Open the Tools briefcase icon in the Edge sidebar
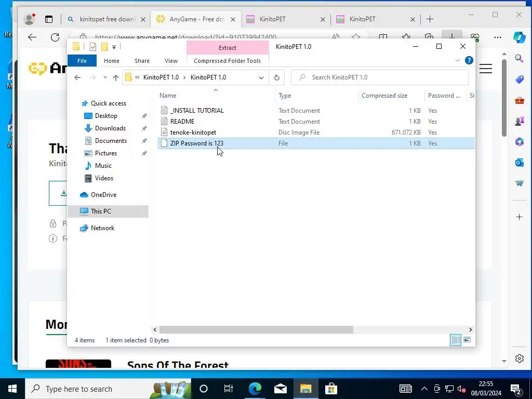 tap(519, 100)
